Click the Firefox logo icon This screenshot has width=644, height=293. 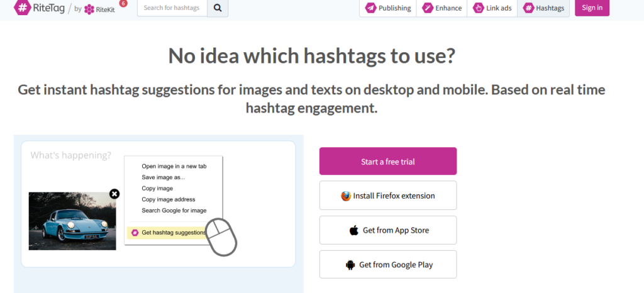[x=346, y=196]
